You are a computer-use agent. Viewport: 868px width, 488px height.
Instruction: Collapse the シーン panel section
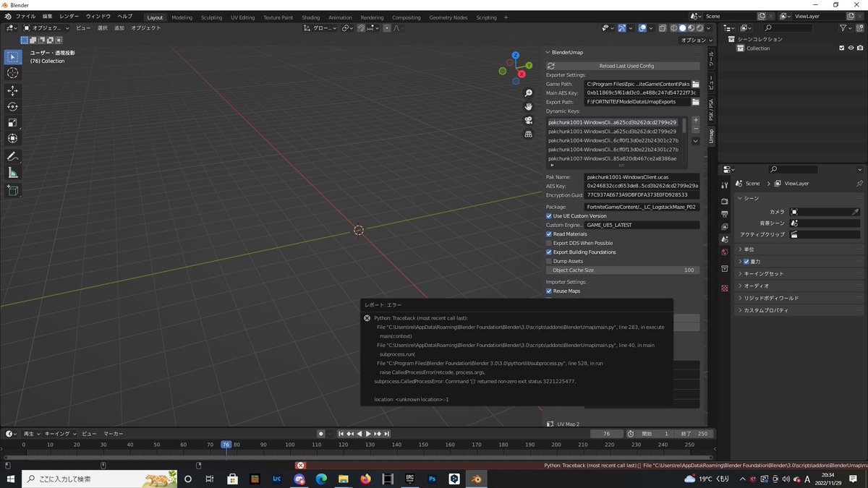739,198
